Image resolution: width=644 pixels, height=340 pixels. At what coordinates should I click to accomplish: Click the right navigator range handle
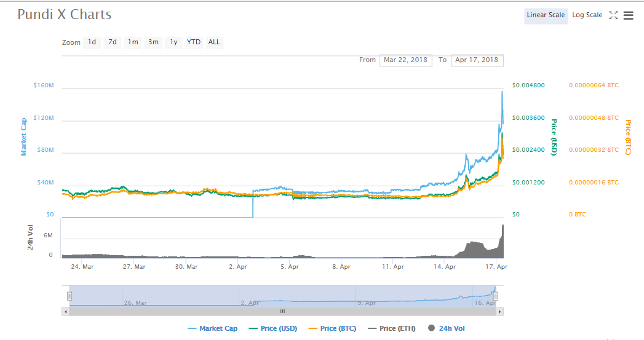(496, 296)
